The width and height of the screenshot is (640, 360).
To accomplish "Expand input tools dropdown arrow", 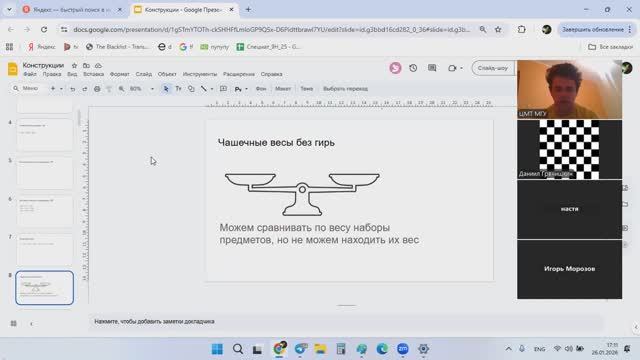I will (x=246, y=89).
